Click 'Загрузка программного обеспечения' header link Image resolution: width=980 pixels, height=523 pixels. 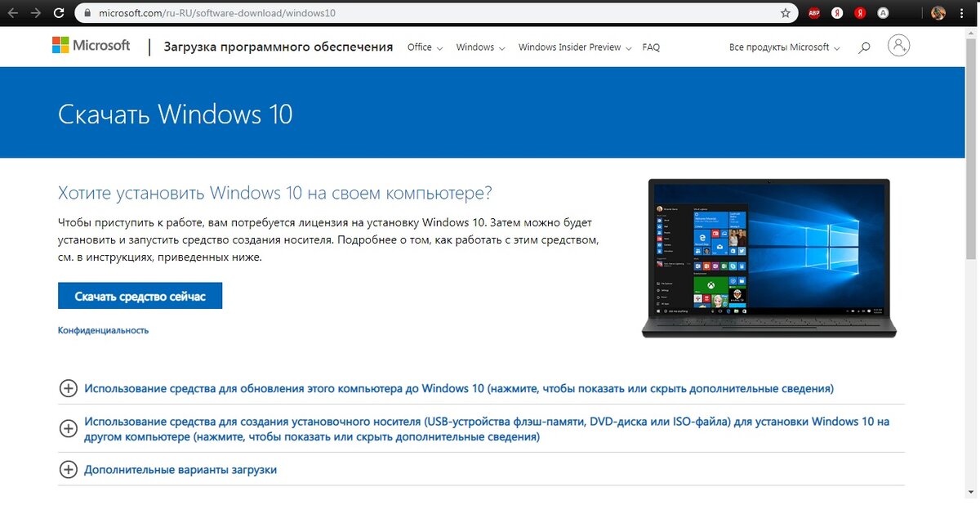[278, 47]
